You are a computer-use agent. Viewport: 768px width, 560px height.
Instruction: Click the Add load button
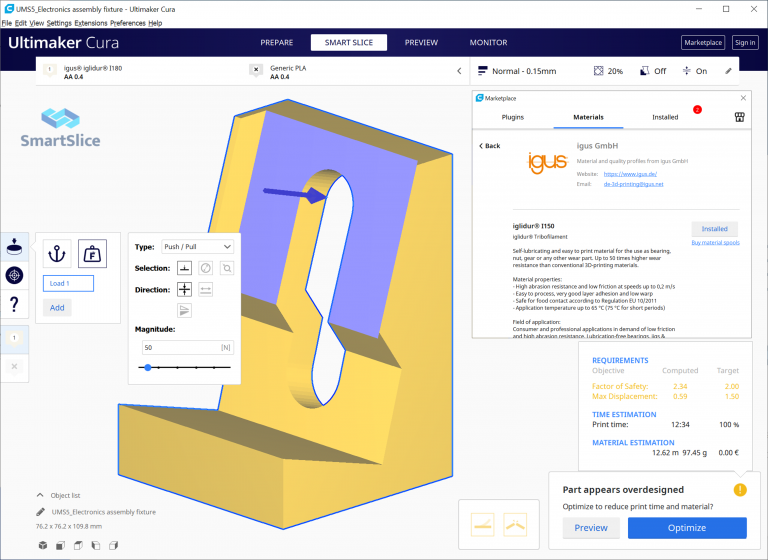click(57, 308)
